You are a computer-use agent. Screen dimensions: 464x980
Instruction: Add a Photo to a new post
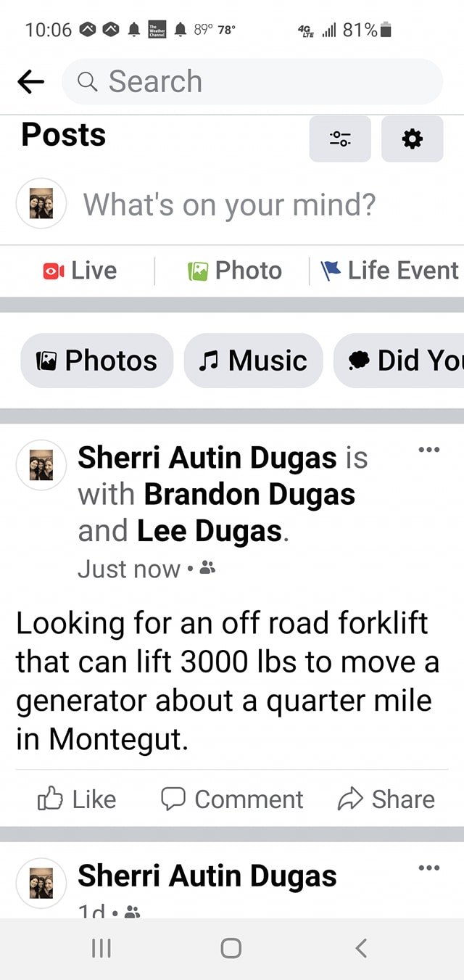pyautogui.click(x=235, y=271)
